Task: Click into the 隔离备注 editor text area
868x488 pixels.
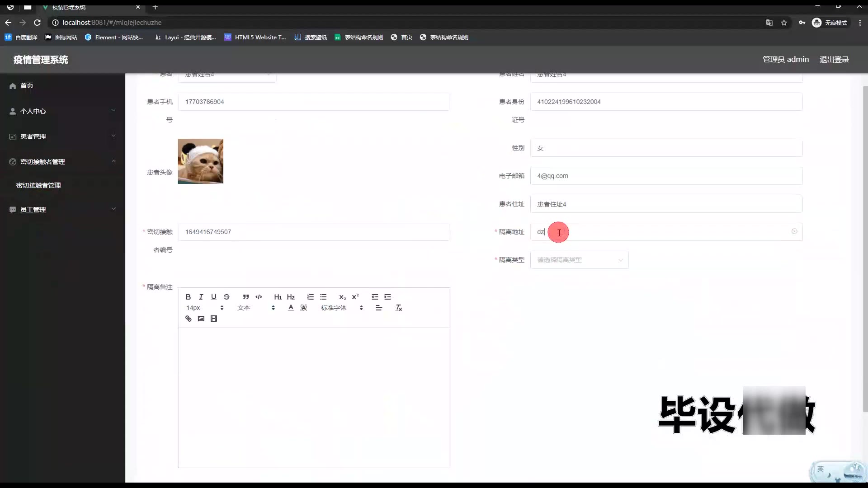Action: [314, 398]
